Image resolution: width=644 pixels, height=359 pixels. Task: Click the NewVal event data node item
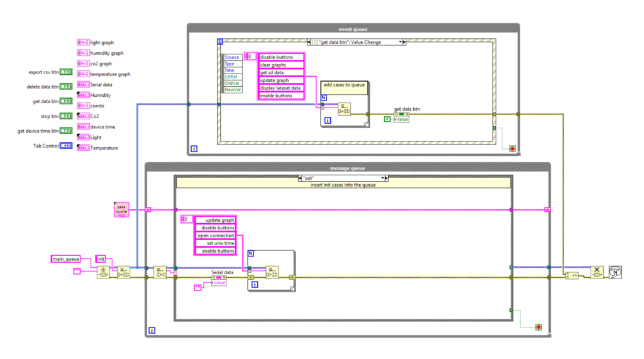[233, 89]
